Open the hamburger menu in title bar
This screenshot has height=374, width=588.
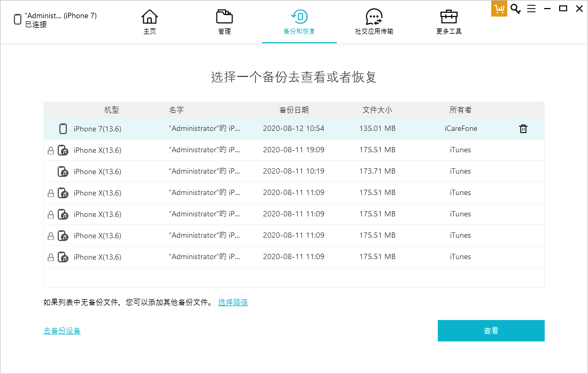[531, 9]
